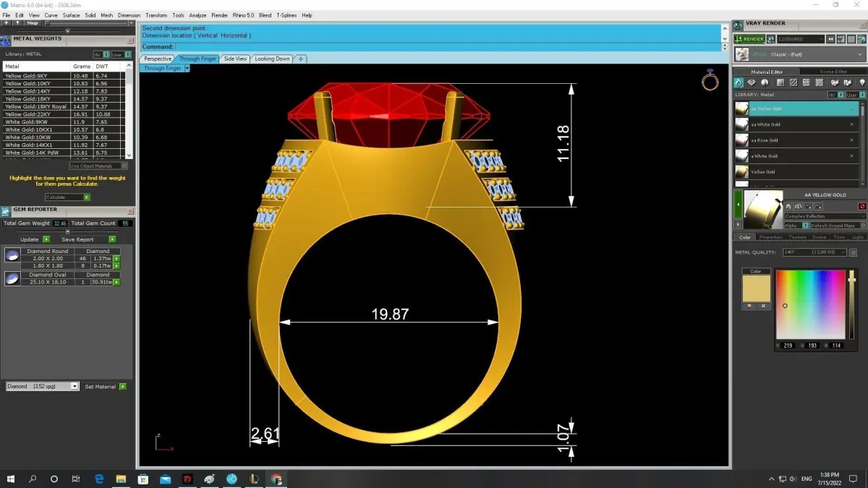This screenshot has height=488, width=868.
Task: Toggle the GV switch in Metal Weights
Action: [x=101, y=54]
